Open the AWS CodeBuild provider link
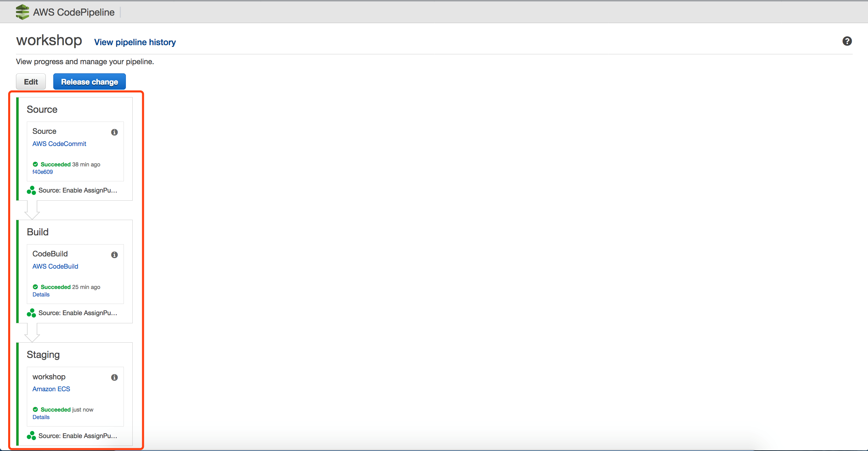The width and height of the screenshot is (868, 451). click(x=55, y=266)
